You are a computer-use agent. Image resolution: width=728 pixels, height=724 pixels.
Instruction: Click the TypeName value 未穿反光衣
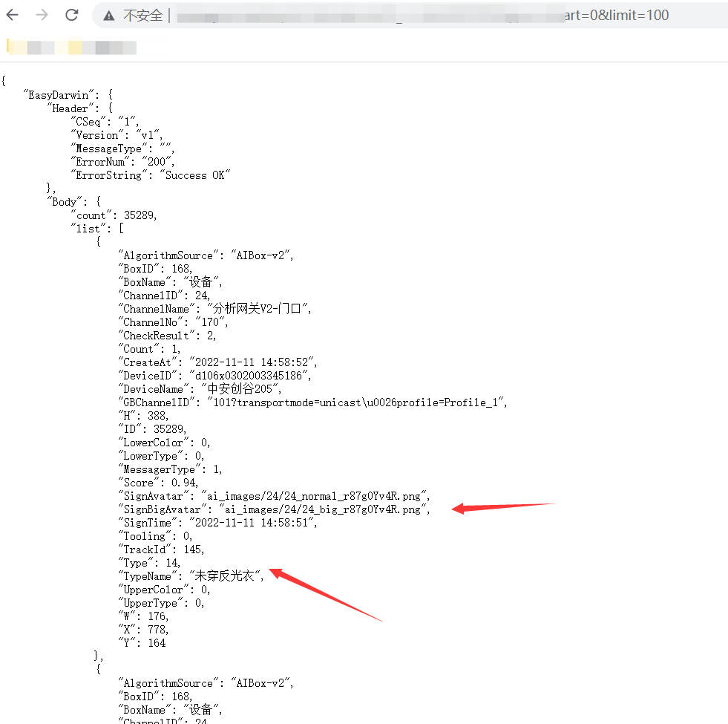225,576
